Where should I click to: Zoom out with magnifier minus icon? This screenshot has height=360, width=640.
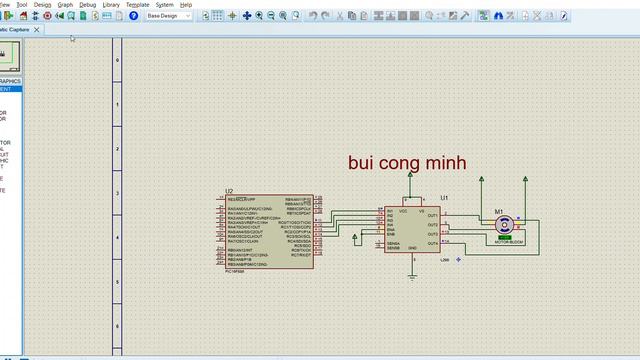(271, 16)
